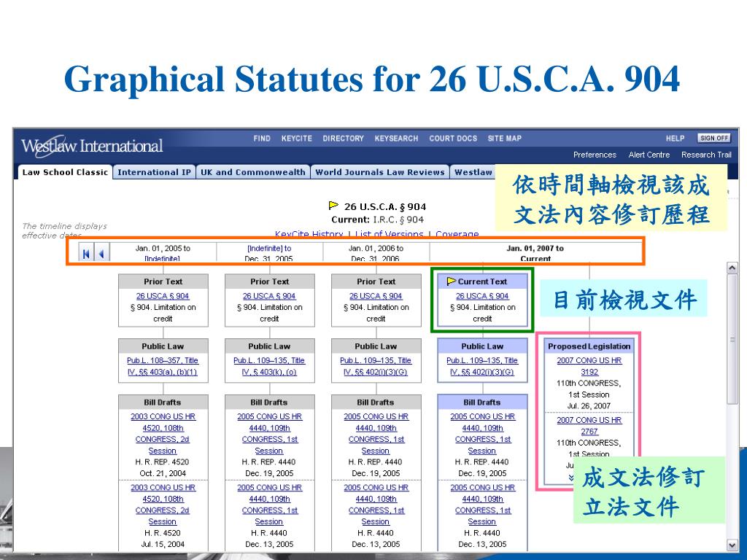Open HELP in the header

(x=675, y=138)
